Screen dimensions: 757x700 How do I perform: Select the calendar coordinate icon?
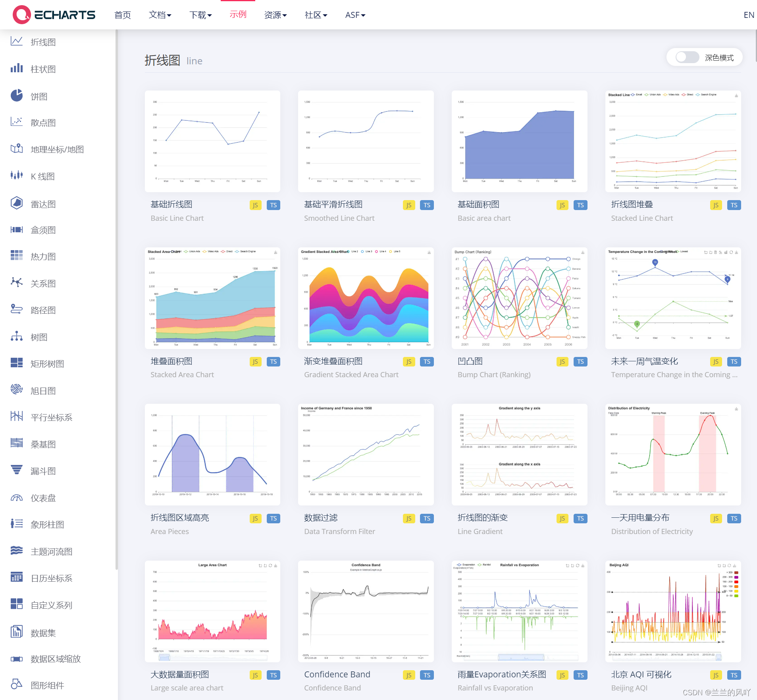click(x=16, y=577)
